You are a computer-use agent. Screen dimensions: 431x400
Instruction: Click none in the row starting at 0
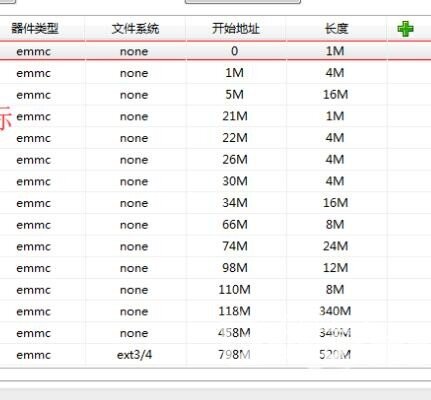[134, 52]
